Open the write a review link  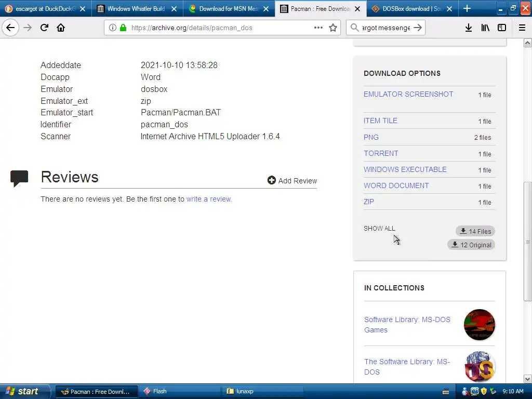(209, 199)
